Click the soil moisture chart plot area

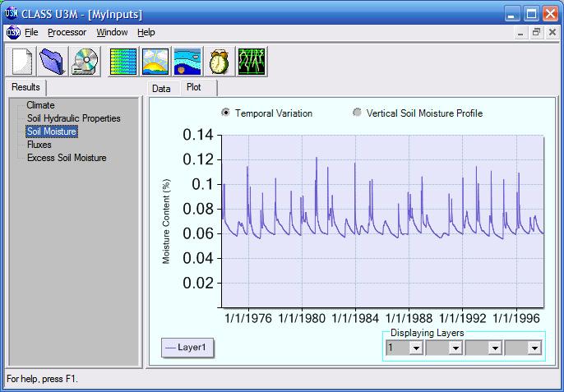[382, 221]
